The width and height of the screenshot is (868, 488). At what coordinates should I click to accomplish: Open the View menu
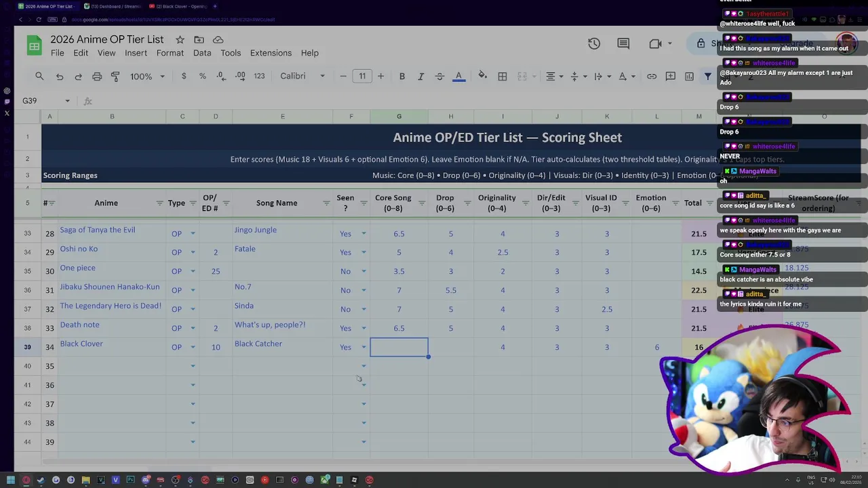pyautogui.click(x=106, y=53)
